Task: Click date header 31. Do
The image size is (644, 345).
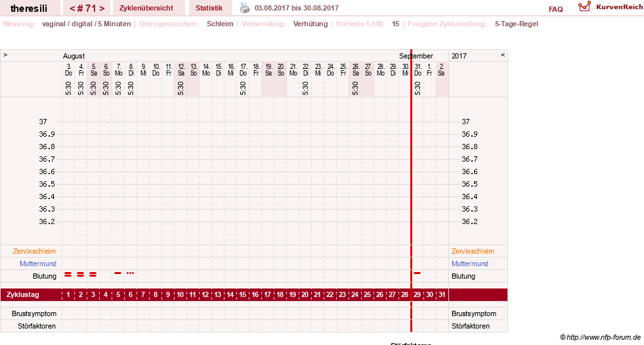Action: 418,70
